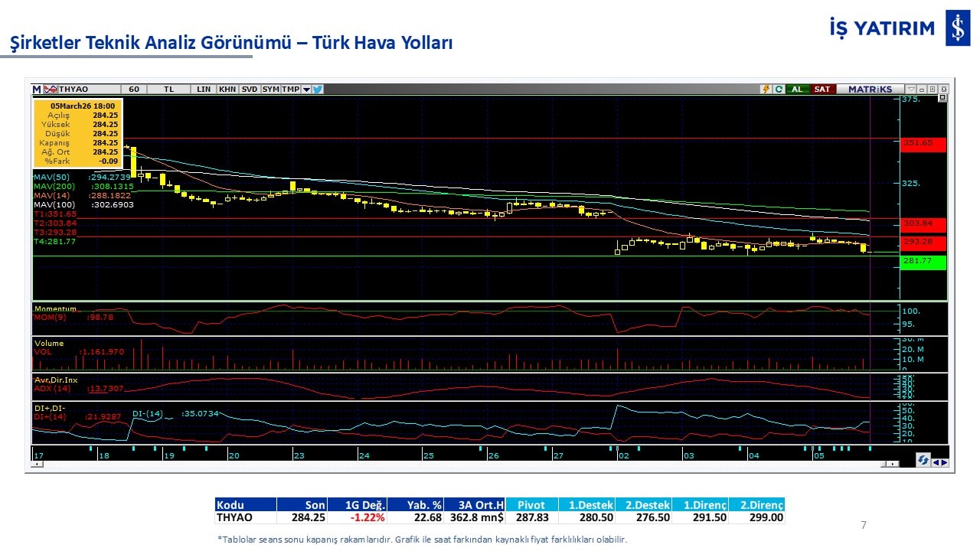Click the M icon at chart's top-left
The width and height of the screenshot is (980, 551).
coord(37,90)
